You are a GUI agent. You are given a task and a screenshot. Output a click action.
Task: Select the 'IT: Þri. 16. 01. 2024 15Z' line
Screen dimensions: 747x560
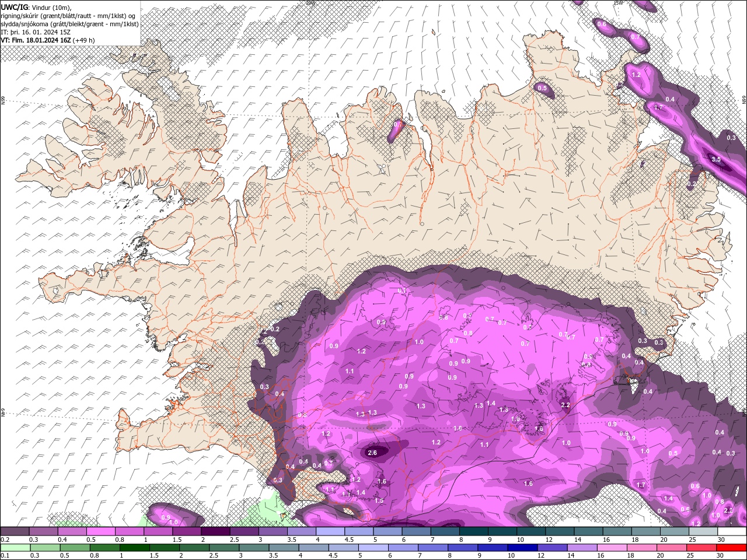coord(36,32)
